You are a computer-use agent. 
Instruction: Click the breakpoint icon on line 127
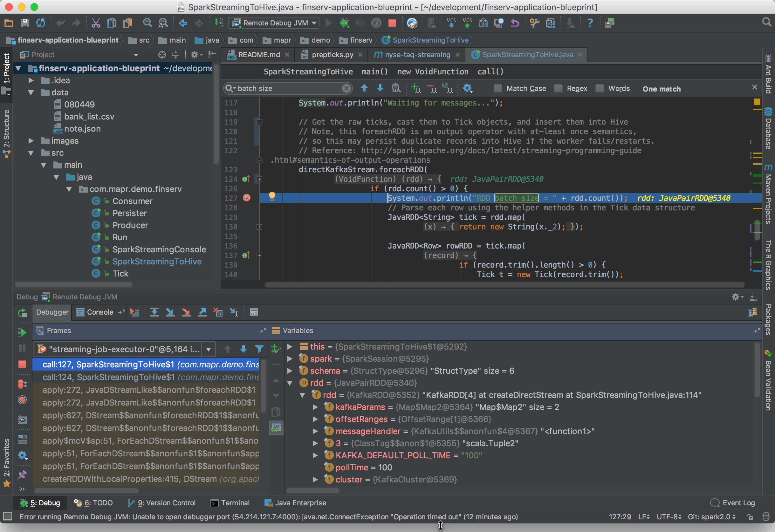(x=247, y=198)
